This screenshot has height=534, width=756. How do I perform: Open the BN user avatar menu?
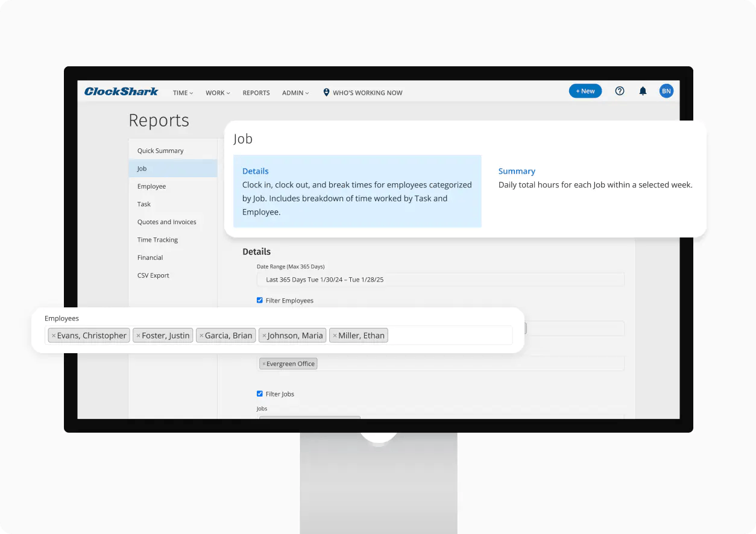pyautogui.click(x=666, y=91)
